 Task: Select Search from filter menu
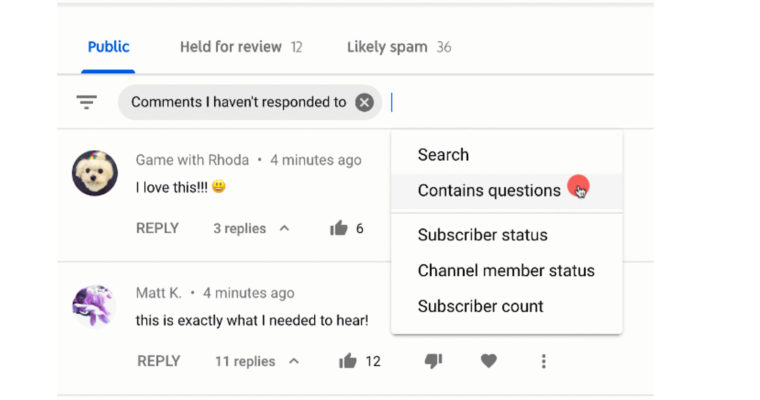click(443, 155)
